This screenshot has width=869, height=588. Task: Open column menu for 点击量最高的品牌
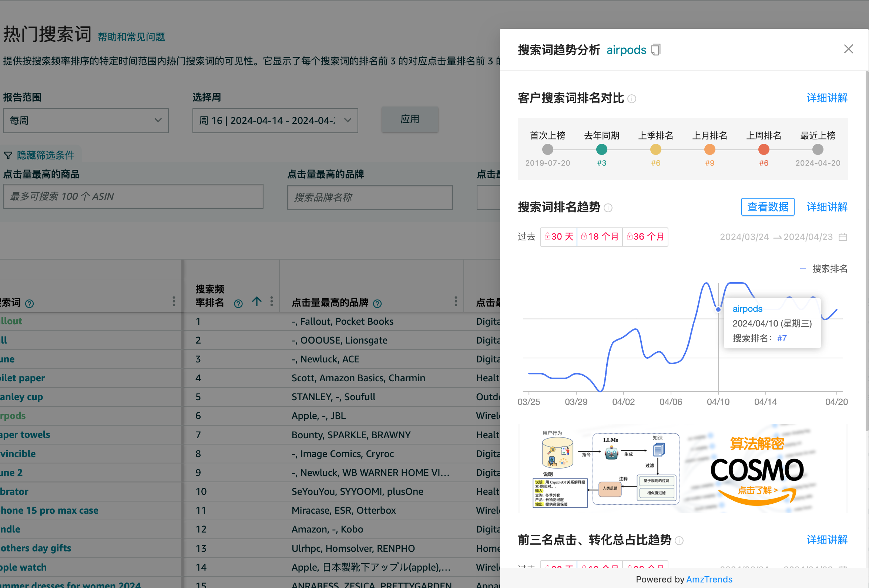click(456, 301)
